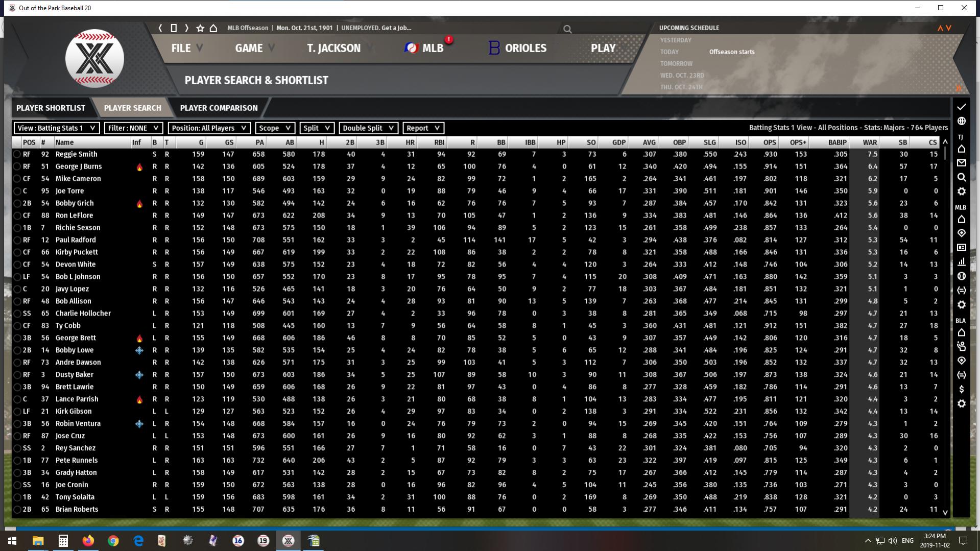Click the globe icon in right sidebar
The height and width of the screenshot is (551, 980).
point(961,121)
